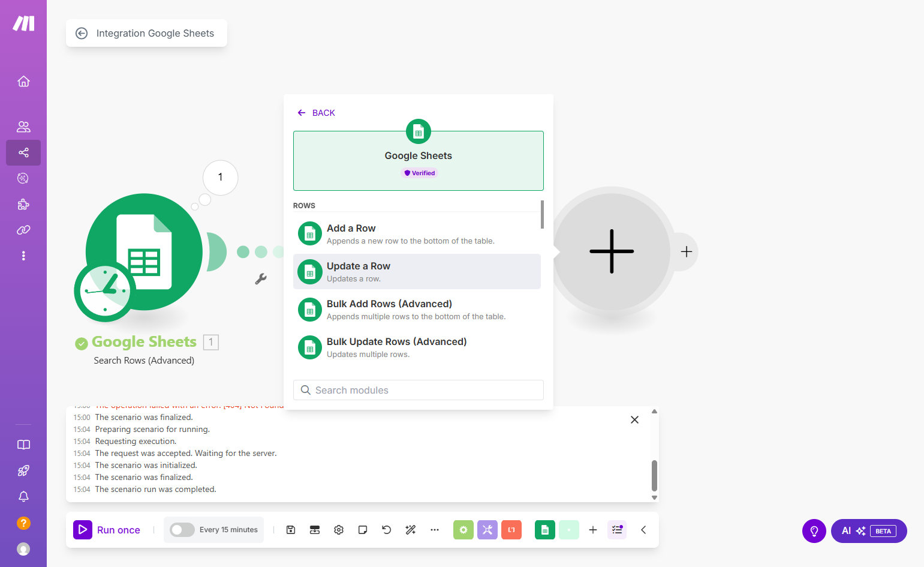Click the small plus beside the empty module
The width and height of the screenshot is (924, 567).
687,252
